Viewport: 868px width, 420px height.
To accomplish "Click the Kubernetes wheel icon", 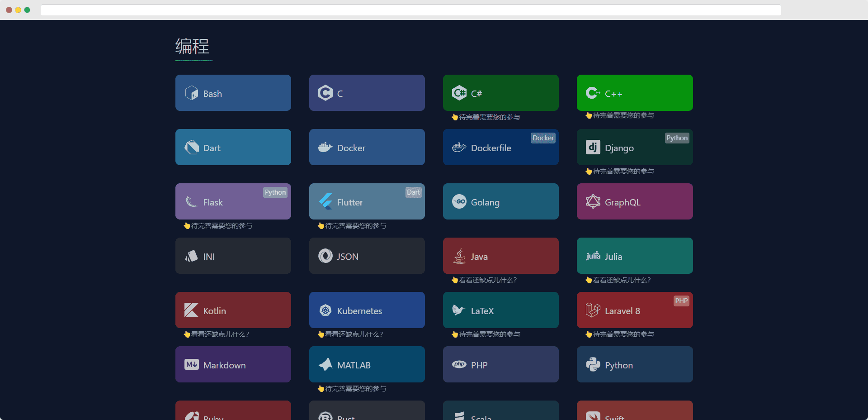I will tap(325, 310).
